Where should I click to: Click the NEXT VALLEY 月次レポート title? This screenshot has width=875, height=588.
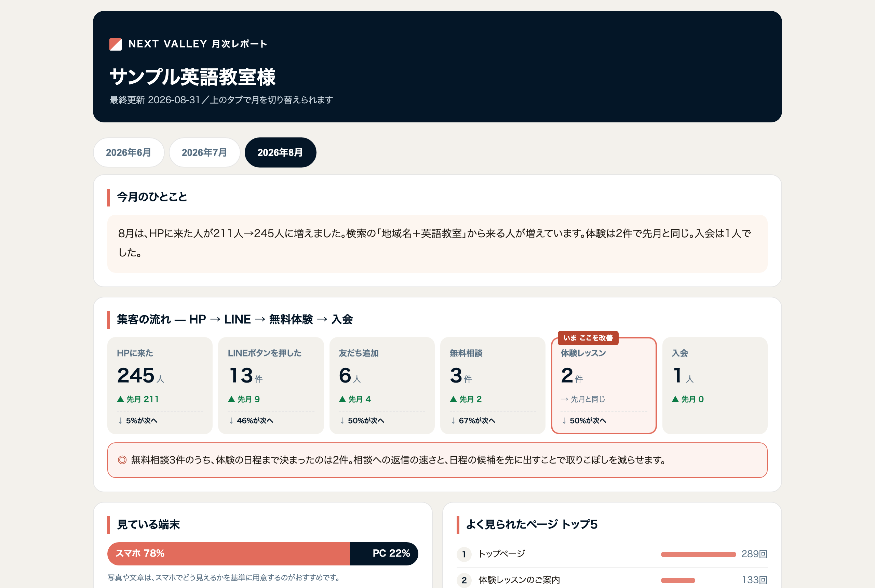point(198,44)
